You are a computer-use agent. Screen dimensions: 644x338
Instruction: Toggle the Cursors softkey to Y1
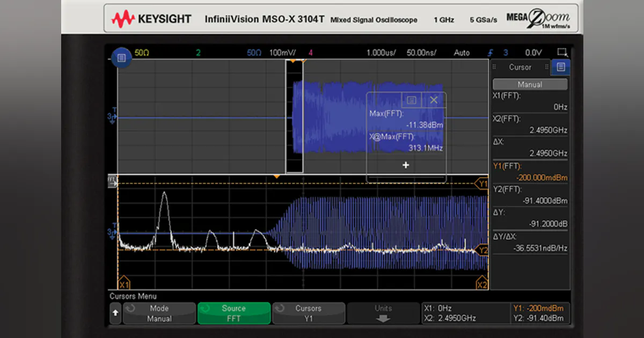[x=309, y=313]
